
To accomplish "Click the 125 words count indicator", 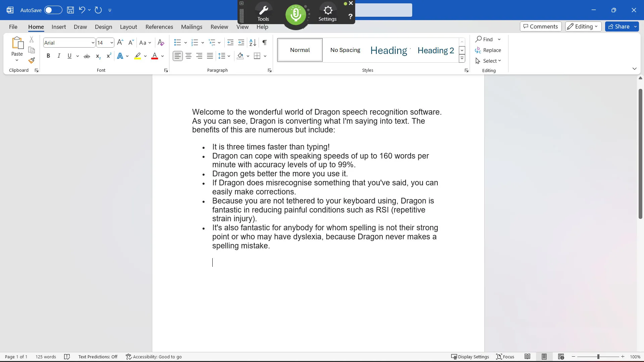I will pos(46,357).
